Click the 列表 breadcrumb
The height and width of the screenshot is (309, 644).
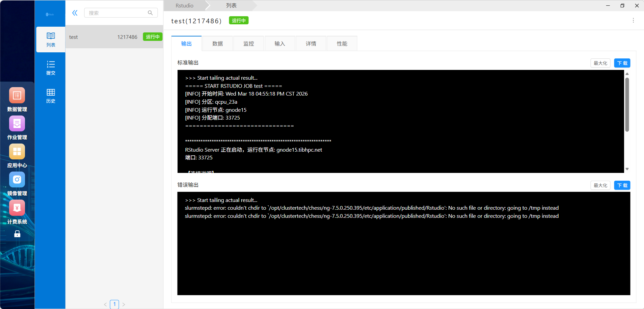click(231, 6)
